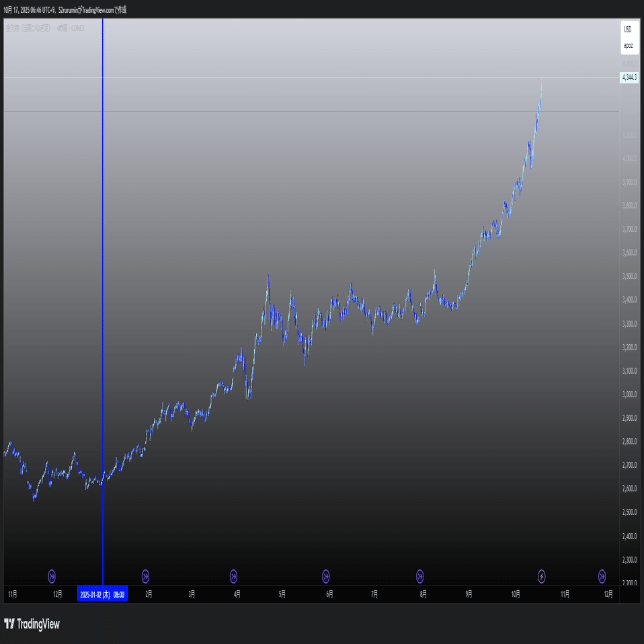Click the 2,700.0 price axis label
The height and width of the screenshot is (644, 644).
tap(630, 465)
